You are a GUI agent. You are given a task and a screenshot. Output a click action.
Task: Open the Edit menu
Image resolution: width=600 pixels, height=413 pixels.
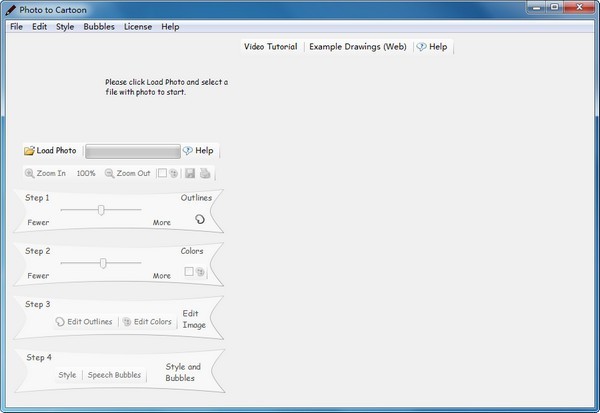pos(39,27)
